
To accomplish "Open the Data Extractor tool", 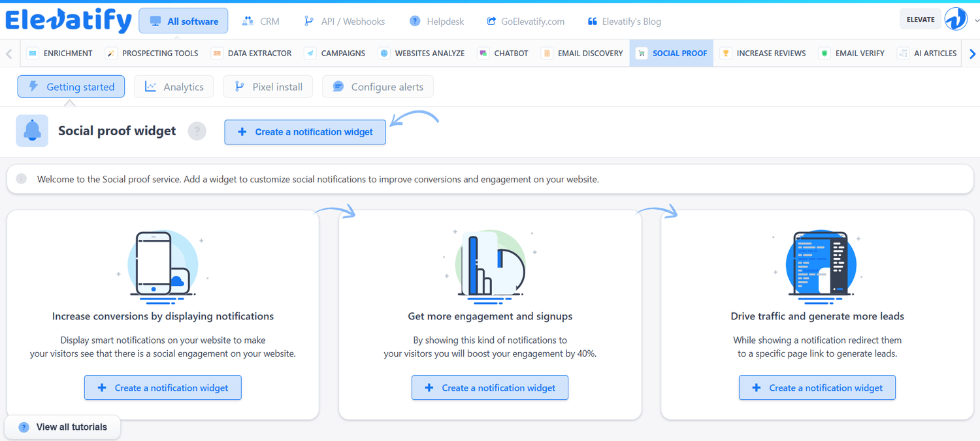I will (x=252, y=54).
